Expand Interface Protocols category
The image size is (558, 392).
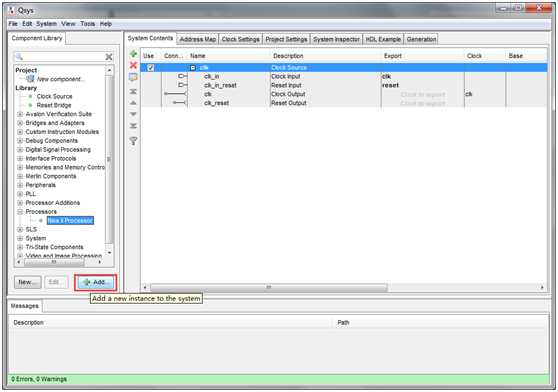[20, 159]
